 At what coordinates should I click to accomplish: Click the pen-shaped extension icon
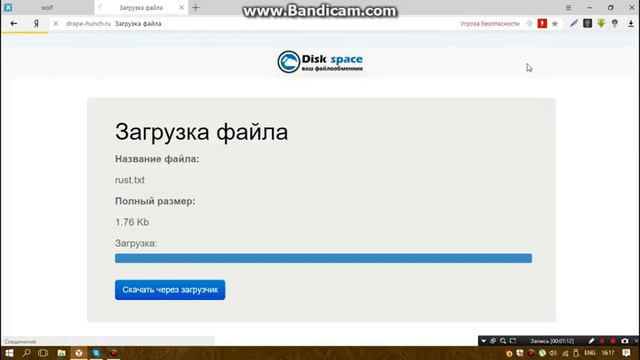tap(574, 24)
